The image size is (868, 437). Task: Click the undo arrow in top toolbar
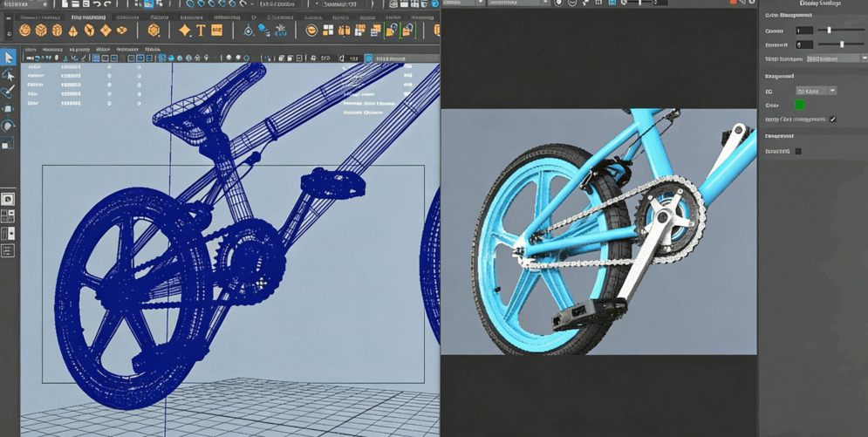[x=97, y=4]
